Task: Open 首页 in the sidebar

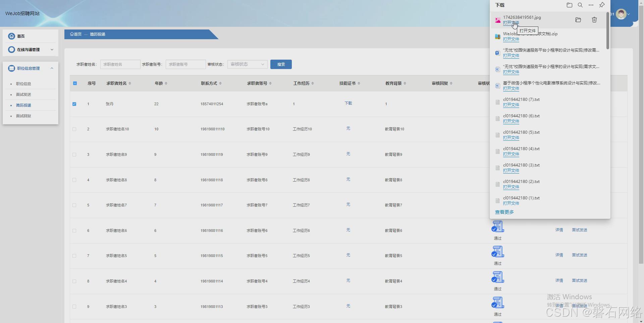Action: [x=21, y=36]
